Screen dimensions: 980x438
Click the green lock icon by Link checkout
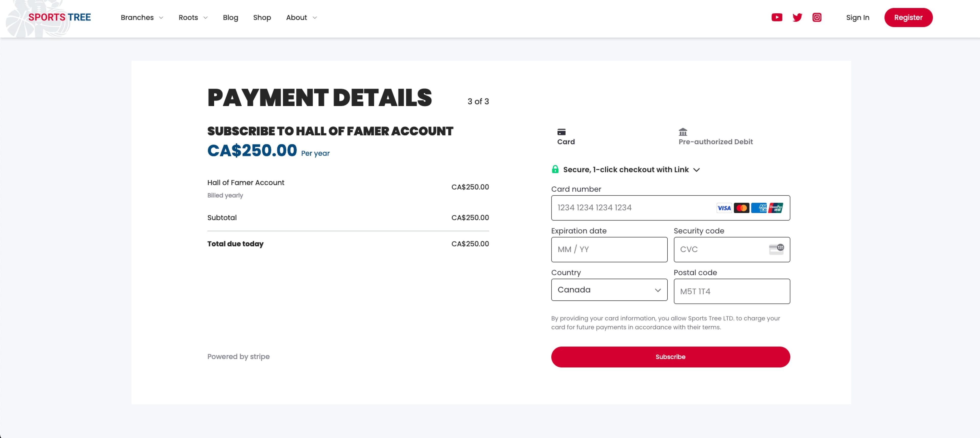[x=555, y=170]
